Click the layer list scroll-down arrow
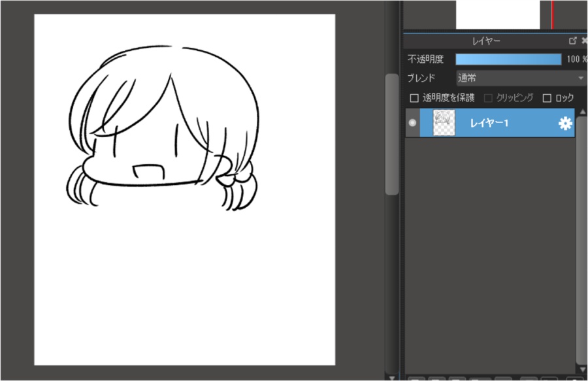 coord(582,369)
